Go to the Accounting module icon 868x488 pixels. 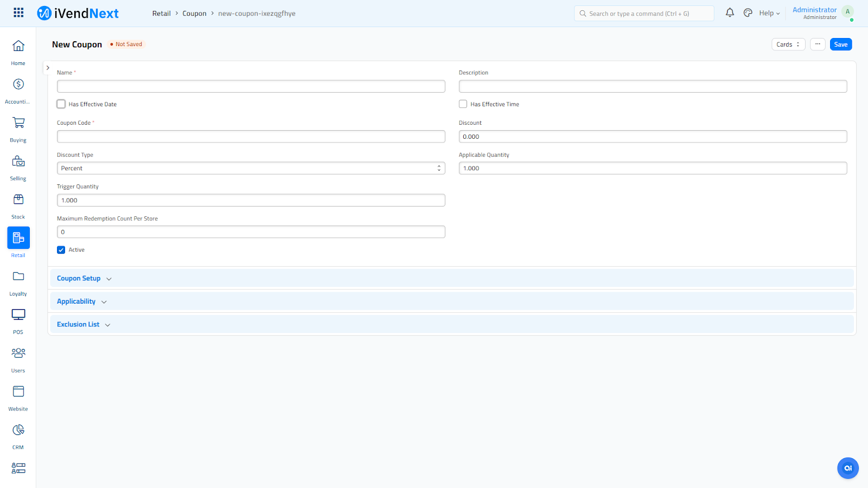tap(18, 85)
